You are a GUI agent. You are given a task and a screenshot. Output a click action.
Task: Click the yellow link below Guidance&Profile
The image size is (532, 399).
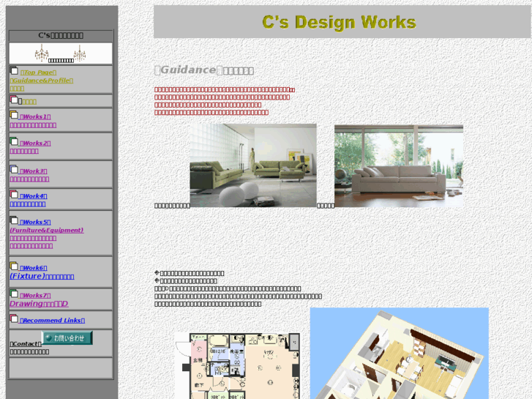pyautogui.click(x=17, y=89)
